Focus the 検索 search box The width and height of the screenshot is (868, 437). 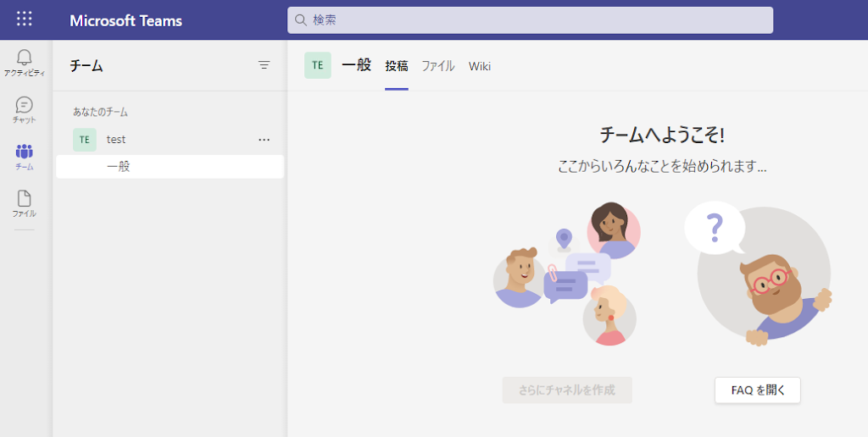click(531, 20)
